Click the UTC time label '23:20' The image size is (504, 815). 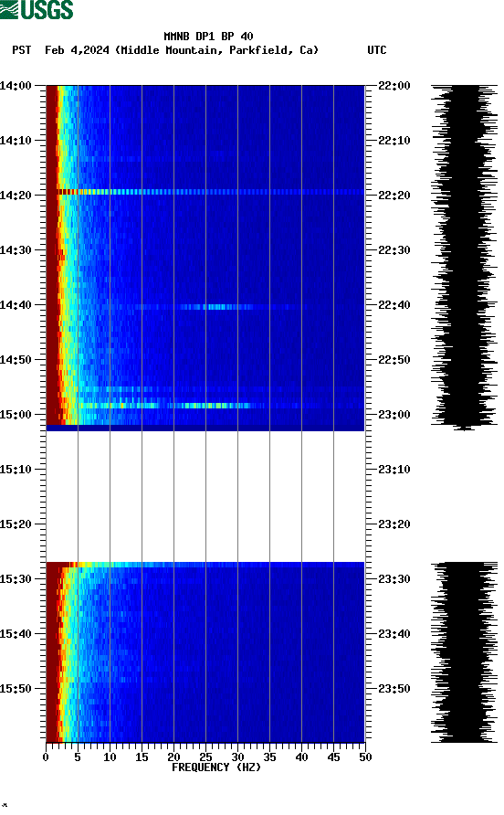click(394, 524)
